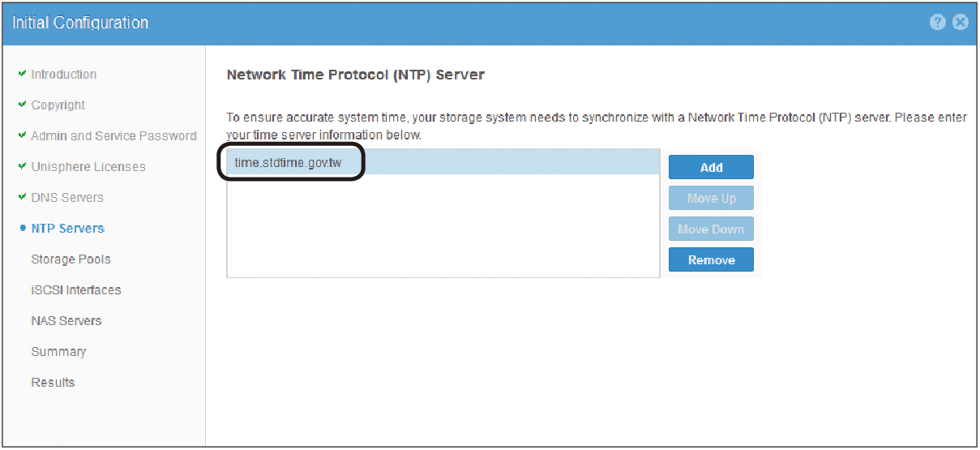This screenshot has width=980, height=450.
Task: Click the Unisphere Licenses checkmark icon
Action: click(x=22, y=166)
